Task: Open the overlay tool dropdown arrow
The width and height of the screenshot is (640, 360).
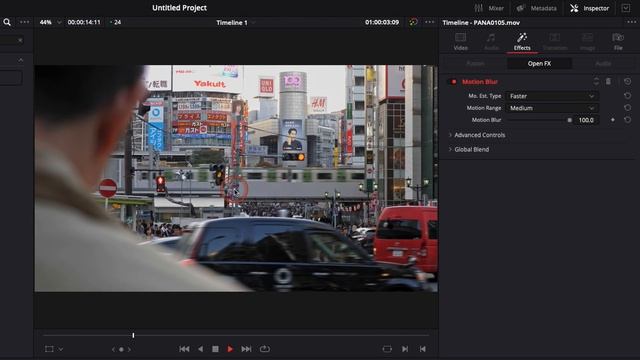Action: coord(61,349)
